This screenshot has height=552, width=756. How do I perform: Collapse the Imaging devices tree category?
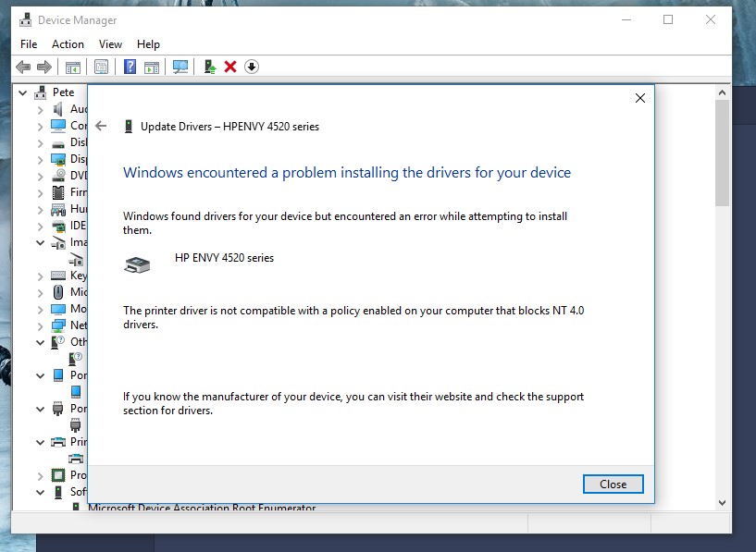coord(41,243)
